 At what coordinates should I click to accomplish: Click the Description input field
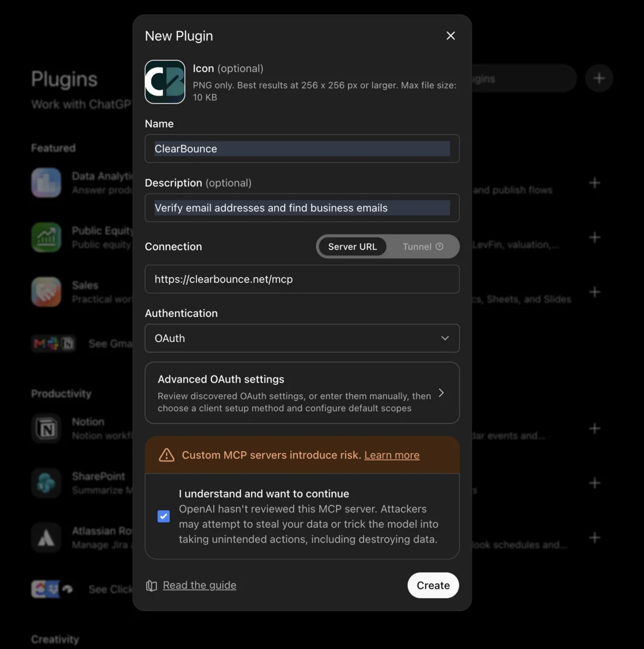[x=302, y=208]
